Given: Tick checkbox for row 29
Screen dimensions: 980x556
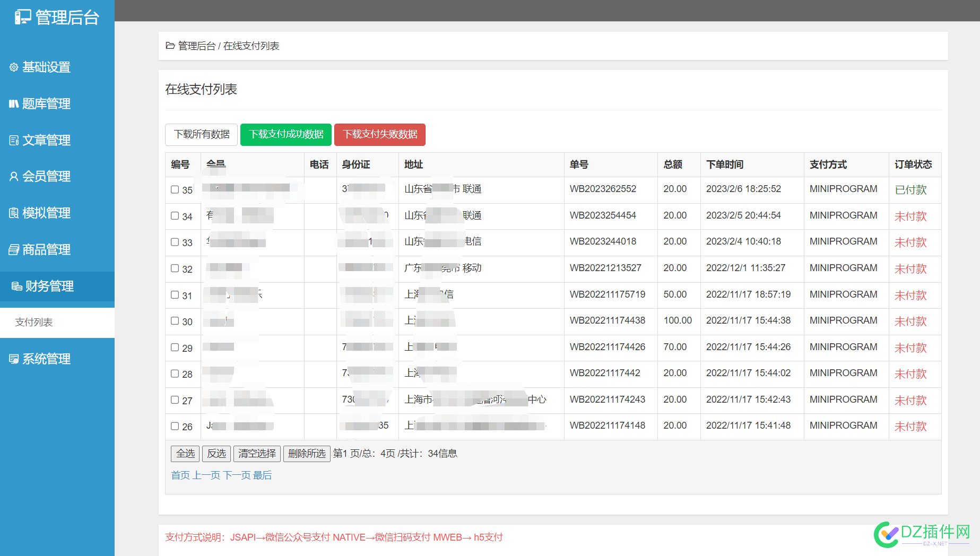Looking at the screenshot, I should (x=175, y=348).
